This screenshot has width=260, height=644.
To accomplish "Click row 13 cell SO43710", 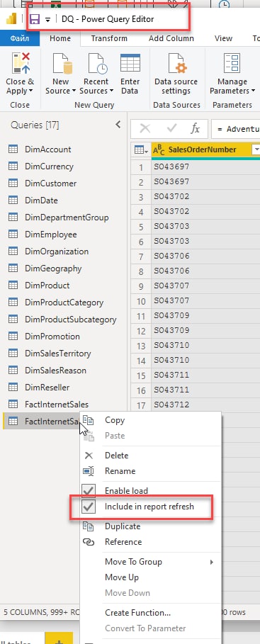I will coord(205,346).
